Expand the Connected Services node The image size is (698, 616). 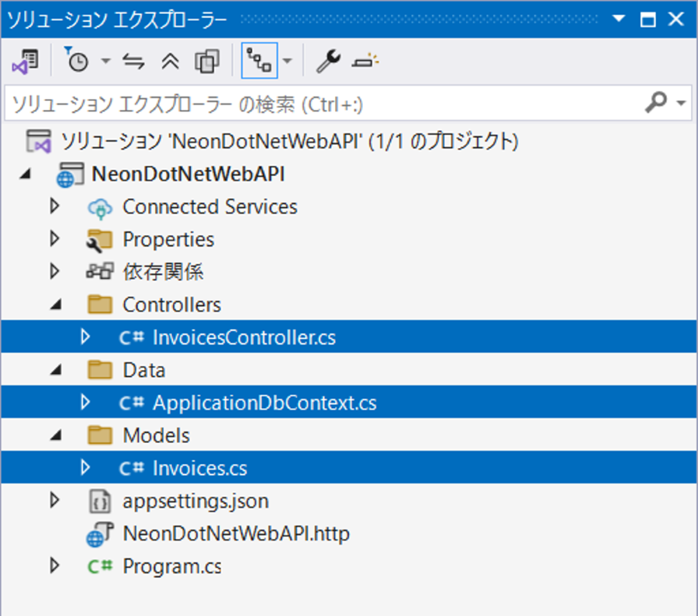[54, 207]
